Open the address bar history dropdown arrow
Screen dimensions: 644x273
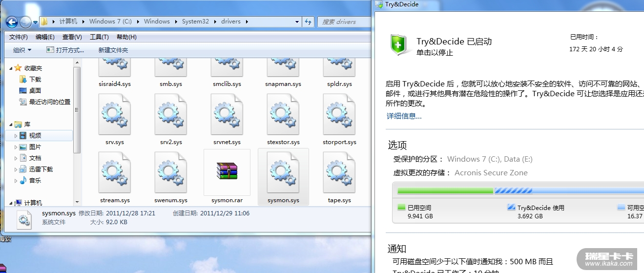tap(297, 21)
